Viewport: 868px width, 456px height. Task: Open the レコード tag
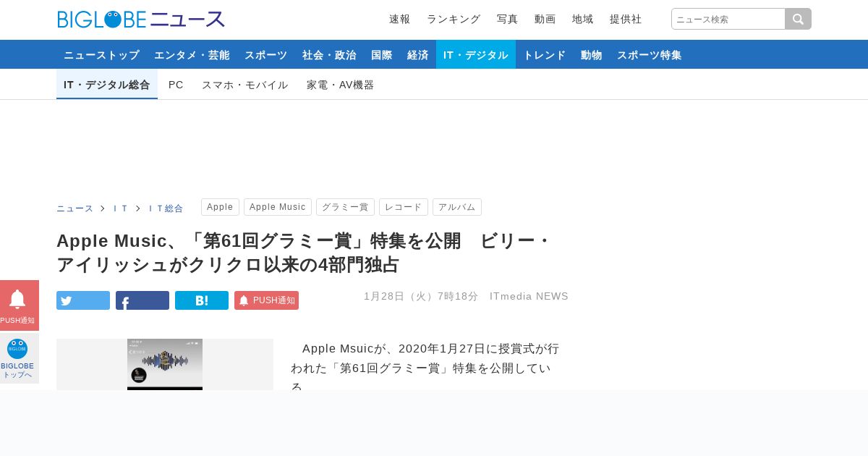[x=404, y=207]
